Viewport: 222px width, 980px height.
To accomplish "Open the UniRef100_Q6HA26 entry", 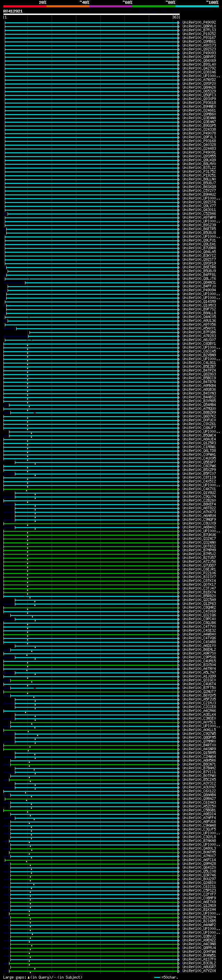I will click(x=199, y=88).
